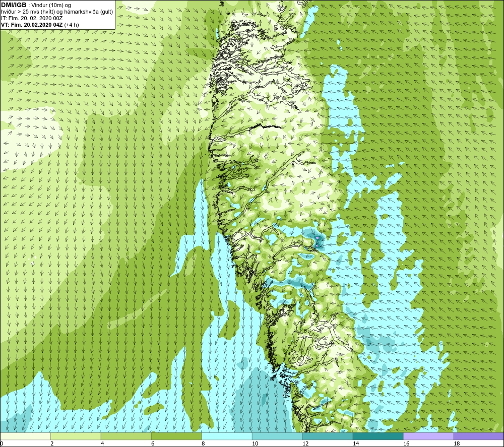Viewport: 504px width, 447px height.
Task: Click the 4-6 m/s green legend swatch
Action: [x=126, y=436]
